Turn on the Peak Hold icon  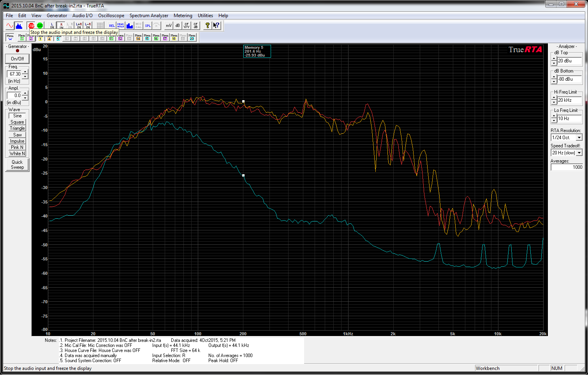[121, 26]
